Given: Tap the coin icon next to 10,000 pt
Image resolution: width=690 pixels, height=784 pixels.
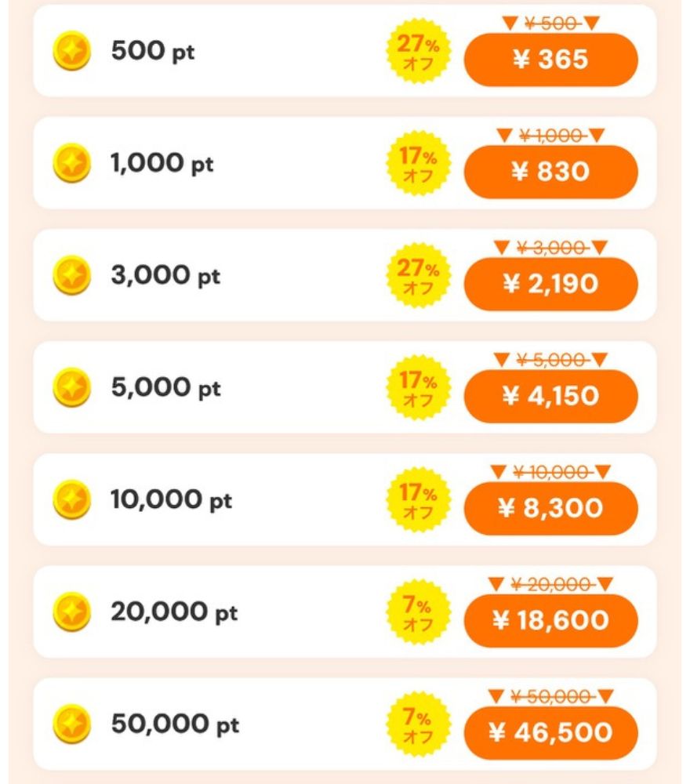Looking at the screenshot, I should [x=71, y=500].
